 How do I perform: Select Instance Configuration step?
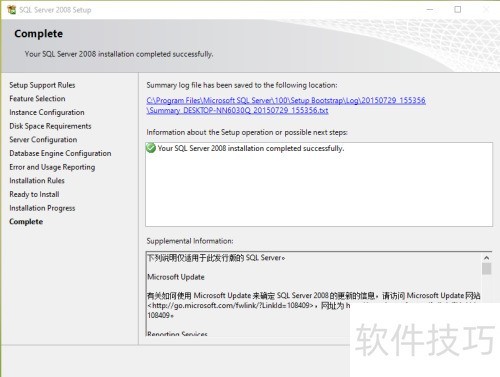coord(47,112)
